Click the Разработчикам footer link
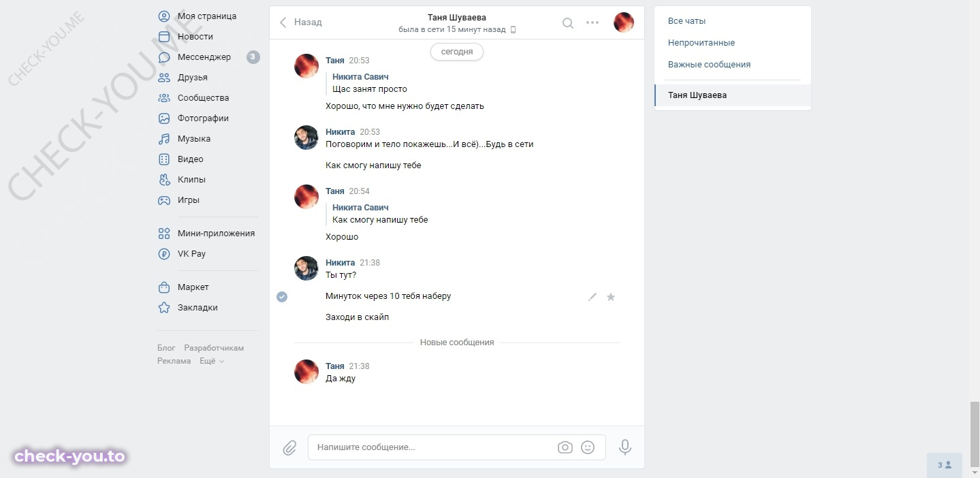The width and height of the screenshot is (980, 478). (214, 348)
